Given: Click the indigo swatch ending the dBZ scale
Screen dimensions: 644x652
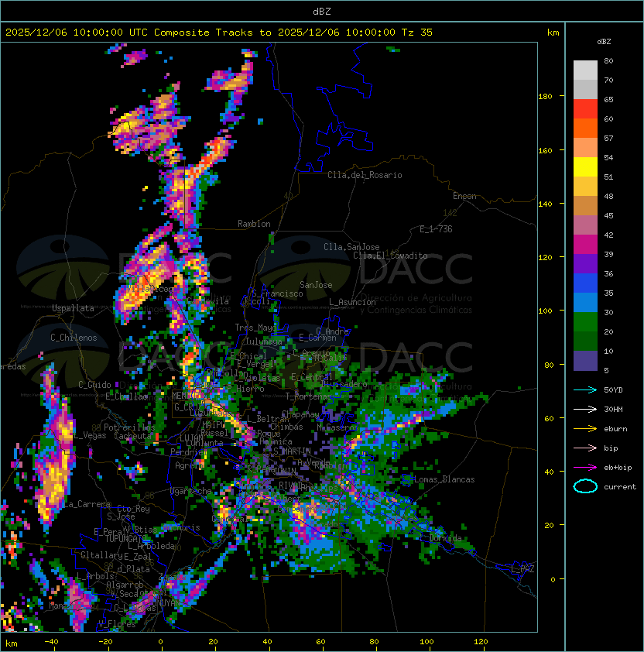Looking at the screenshot, I should 585,361.
